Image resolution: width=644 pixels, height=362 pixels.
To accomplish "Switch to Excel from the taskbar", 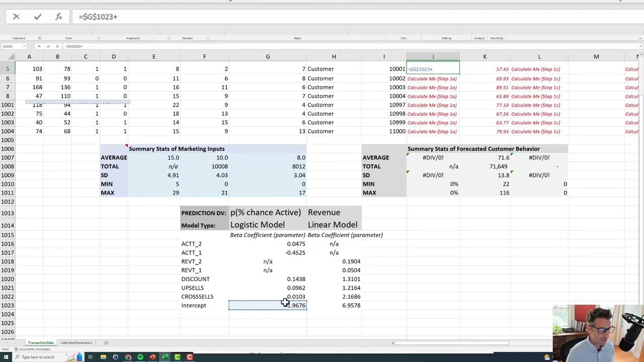I will point(165,357).
